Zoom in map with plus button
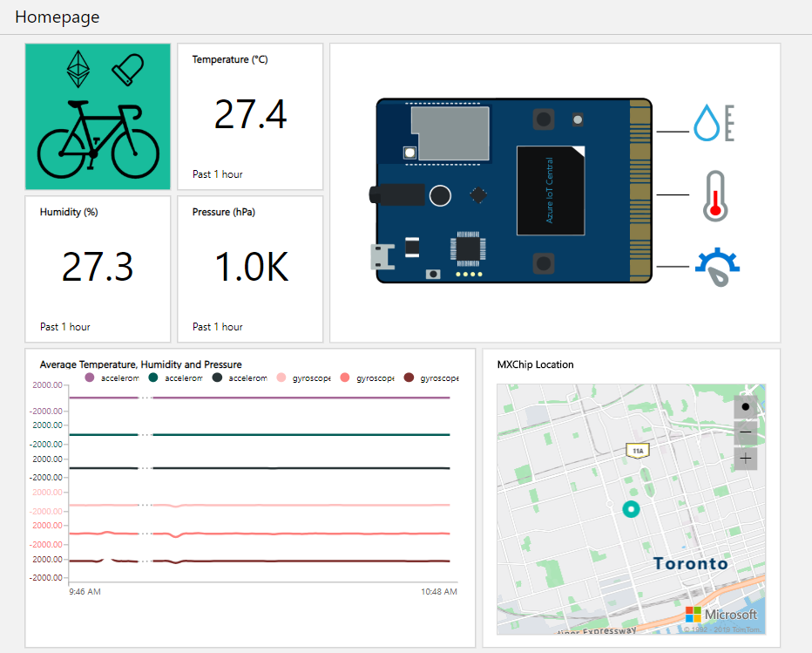 point(745,458)
